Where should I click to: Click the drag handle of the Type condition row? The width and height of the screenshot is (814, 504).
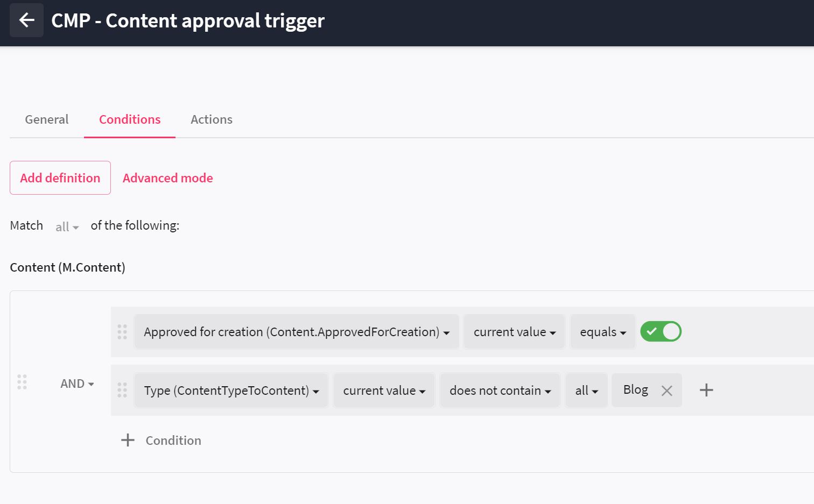[122, 390]
